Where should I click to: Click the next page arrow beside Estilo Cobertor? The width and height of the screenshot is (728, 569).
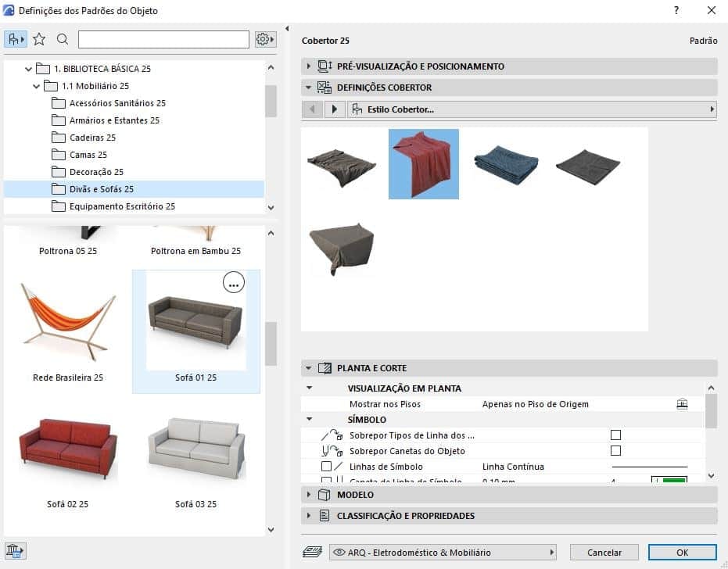(x=335, y=109)
